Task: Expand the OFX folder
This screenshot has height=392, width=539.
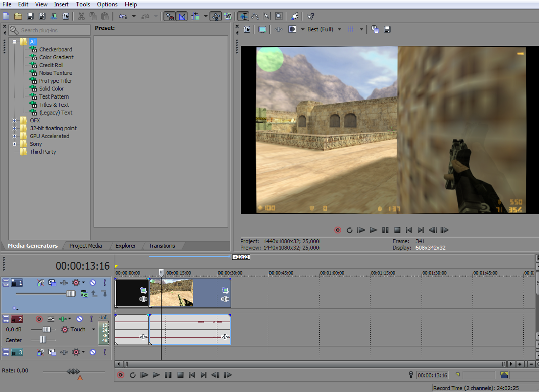Action: (14, 120)
